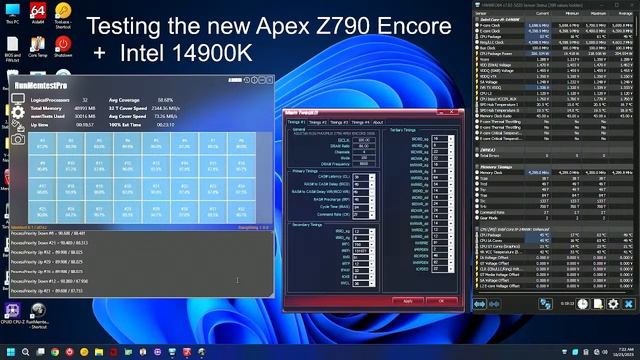This screenshot has height=360, width=640.
Task: Open the This PC desktop icon
Action: tap(13, 13)
